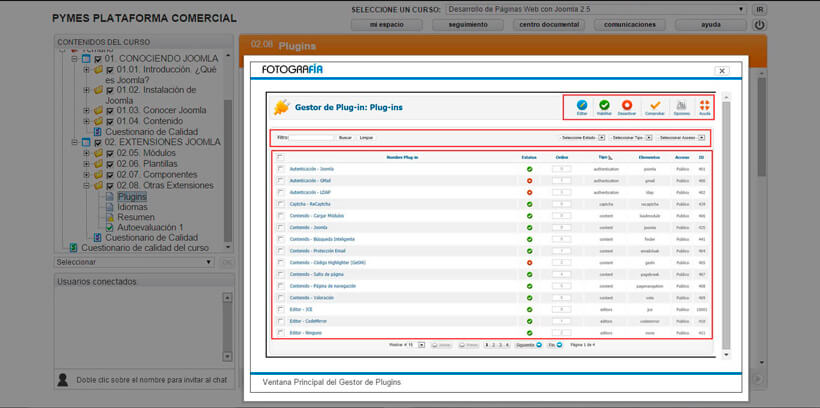Expand the 02.05. Módulos node
Image resolution: width=820 pixels, height=408 pixels.
[86, 153]
